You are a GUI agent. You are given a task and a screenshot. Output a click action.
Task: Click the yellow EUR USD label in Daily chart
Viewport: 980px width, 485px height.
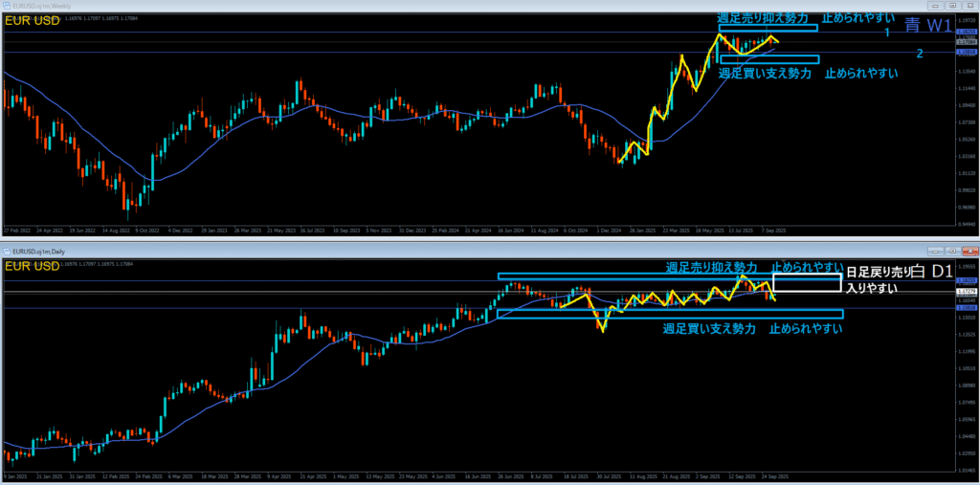click(x=32, y=266)
